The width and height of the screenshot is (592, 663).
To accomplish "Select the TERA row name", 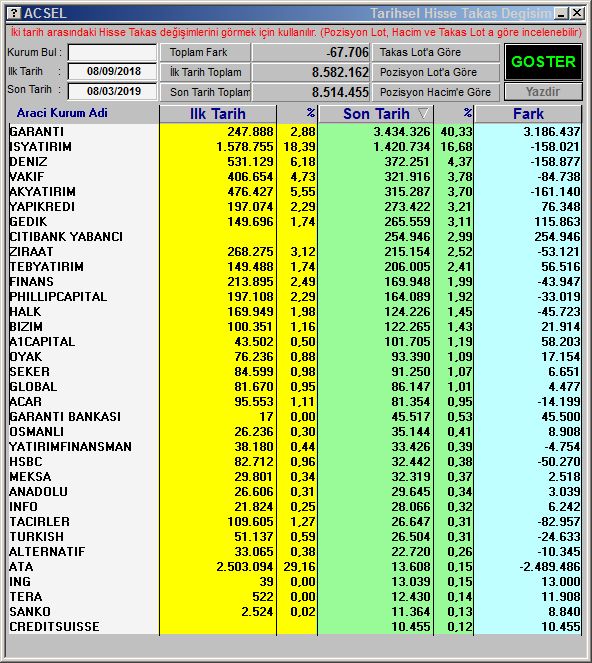I will (26, 597).
